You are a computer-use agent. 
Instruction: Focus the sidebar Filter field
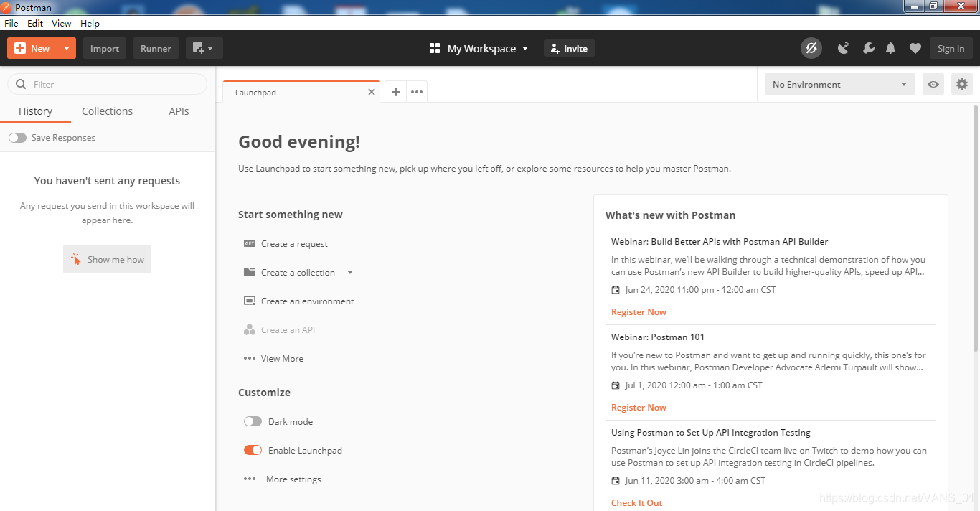pos(107,84)
